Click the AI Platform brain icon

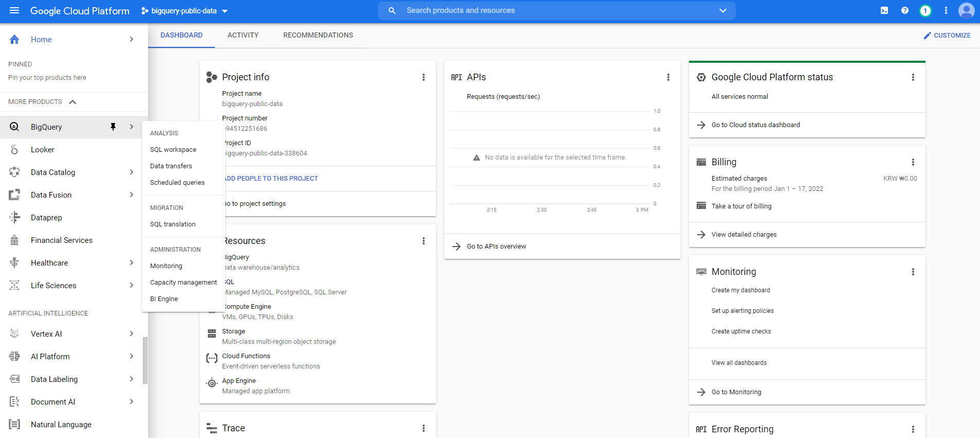point(14,357)
